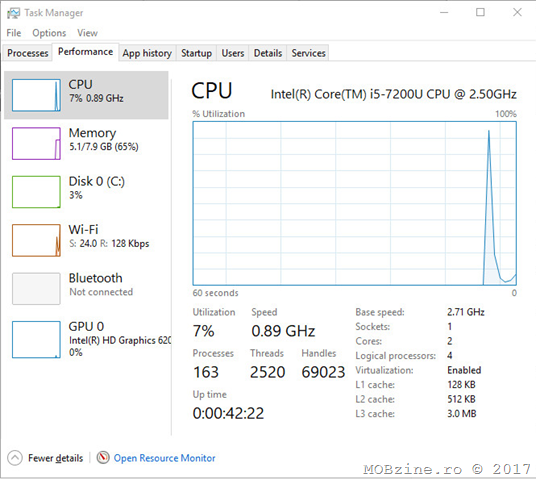This screenshot has width=536, height=480.
Task: Open the Disk 0 (C:) performance graph
Action: click(x=86, y=191)
